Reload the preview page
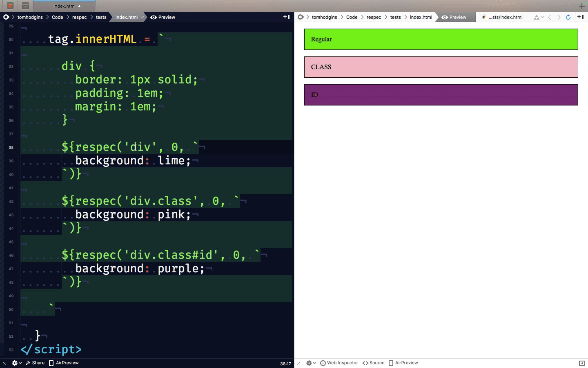This screenshot has width=588, height=368. (x=568, y=17)
